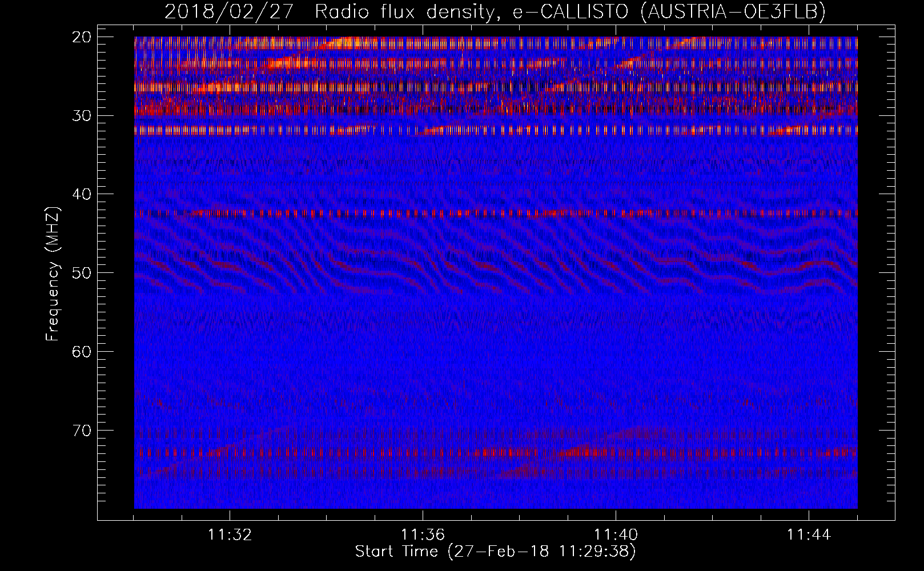
Task: Click the 11:36 time tick label
Action: 423,535
